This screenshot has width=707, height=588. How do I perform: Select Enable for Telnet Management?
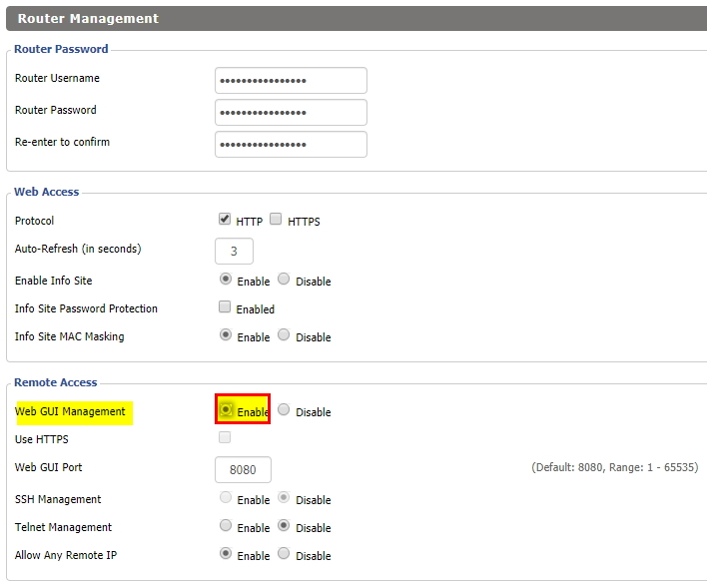click(x=226, y=526)
